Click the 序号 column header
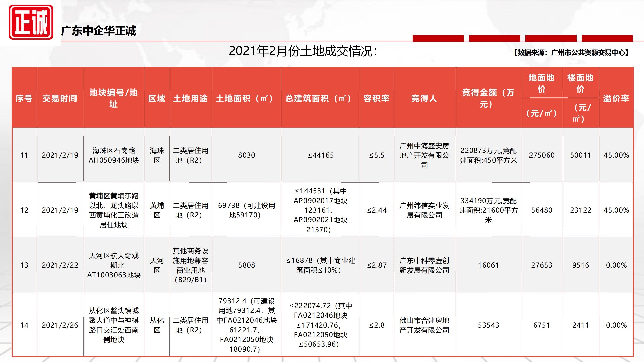Screen dimensions: 644x362 (24, 98)
